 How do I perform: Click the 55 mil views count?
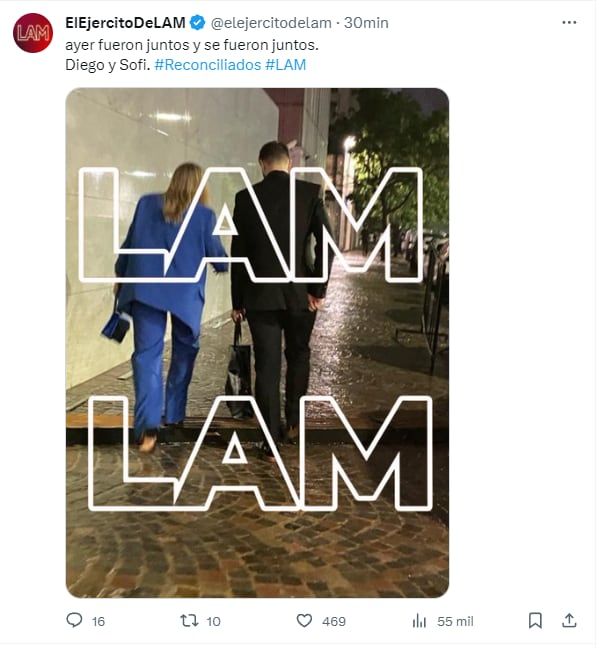[455, 622]
